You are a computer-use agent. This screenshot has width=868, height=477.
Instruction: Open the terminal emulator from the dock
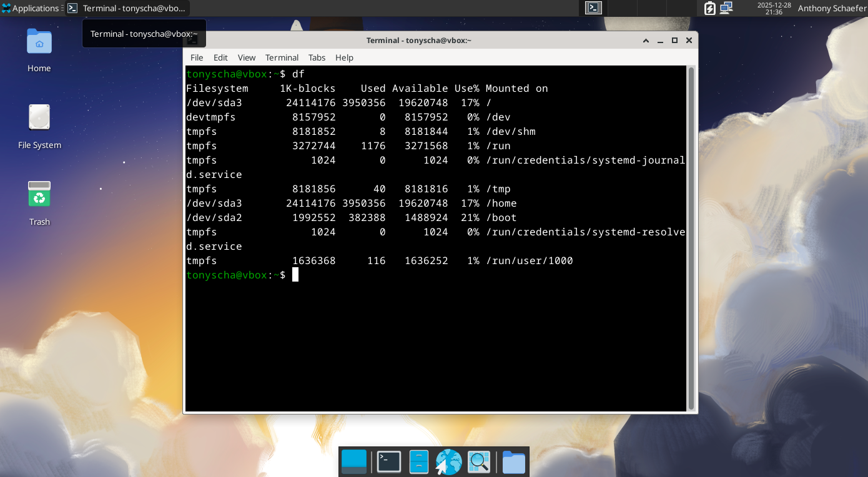(388, 461)
